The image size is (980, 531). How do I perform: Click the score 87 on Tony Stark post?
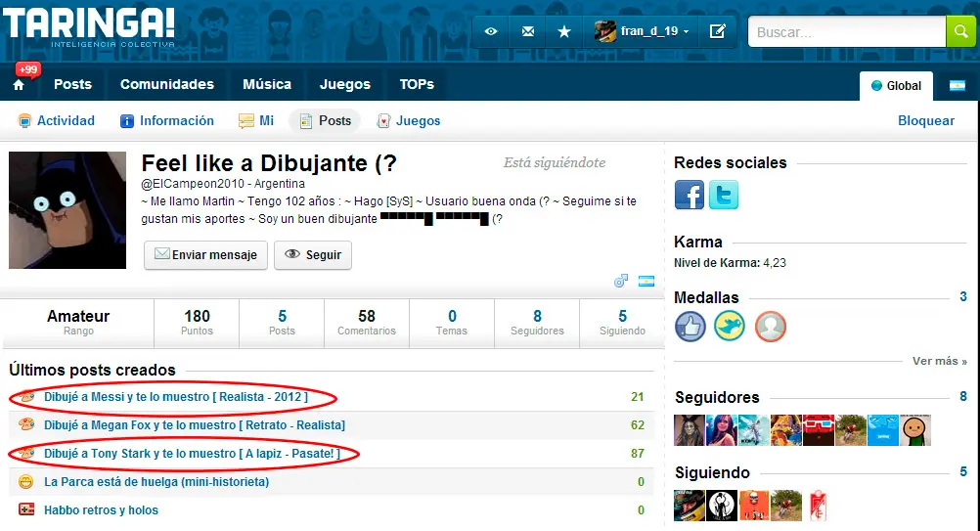638,454
